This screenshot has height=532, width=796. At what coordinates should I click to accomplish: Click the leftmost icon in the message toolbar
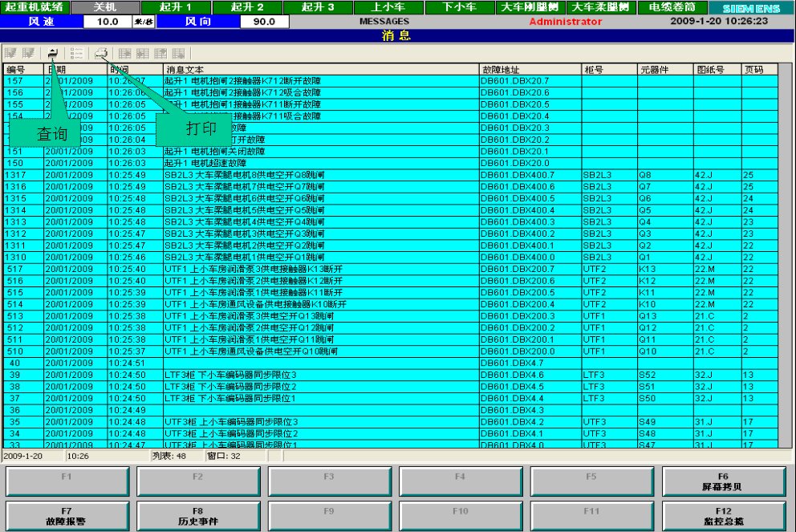(x=10, y=53)
